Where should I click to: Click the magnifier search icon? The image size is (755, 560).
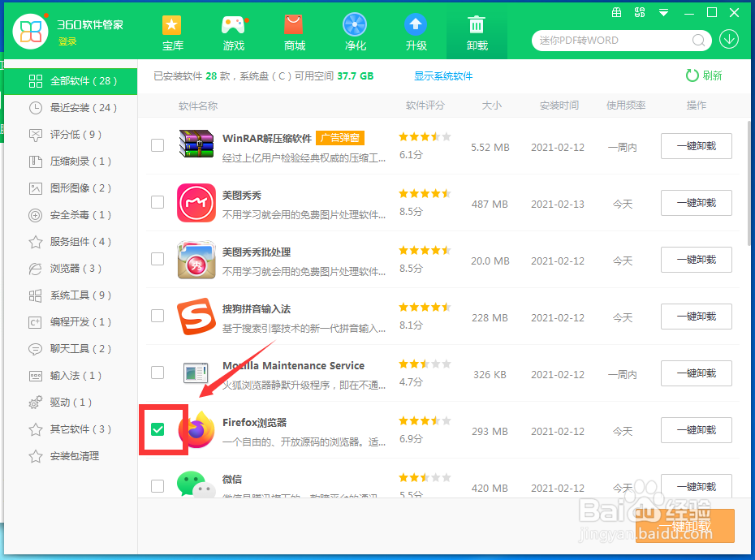pos(699,41)
